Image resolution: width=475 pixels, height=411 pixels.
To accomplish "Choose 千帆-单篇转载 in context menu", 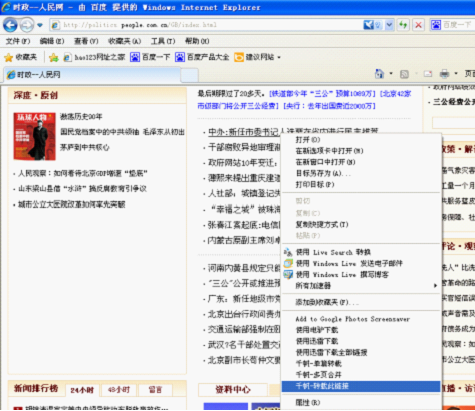I will [361, 363].
